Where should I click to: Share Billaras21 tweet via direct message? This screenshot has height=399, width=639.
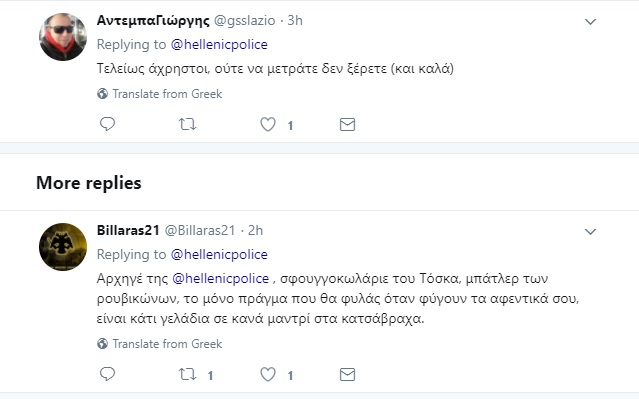pyautogui.click(x=347, y=374)
